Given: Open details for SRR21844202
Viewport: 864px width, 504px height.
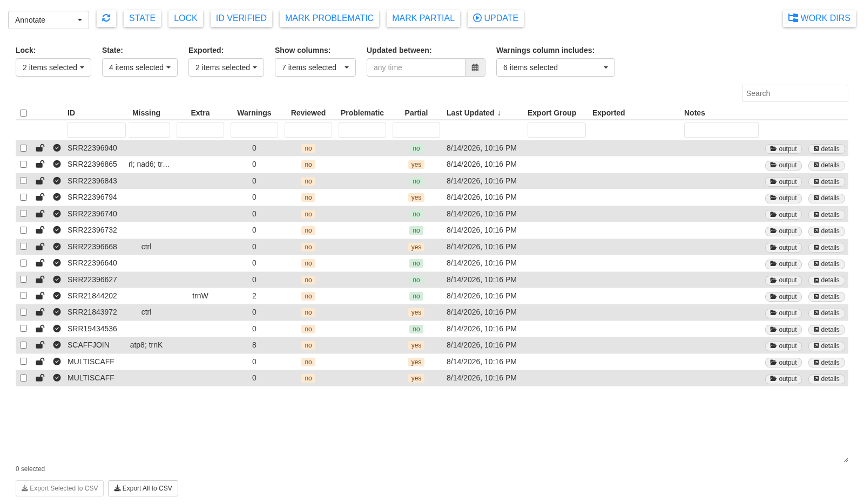Looking at the screenshot, I should point(827,297).
